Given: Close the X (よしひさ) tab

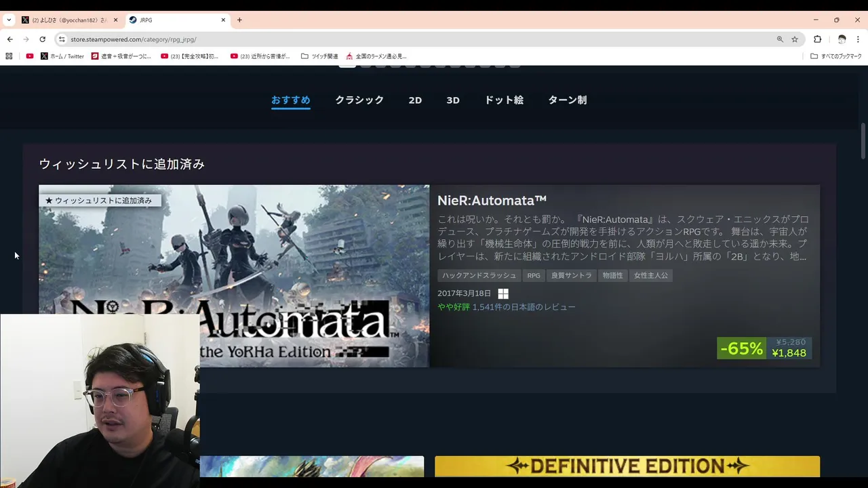Looking at the screenshot, I should point(116,20).
